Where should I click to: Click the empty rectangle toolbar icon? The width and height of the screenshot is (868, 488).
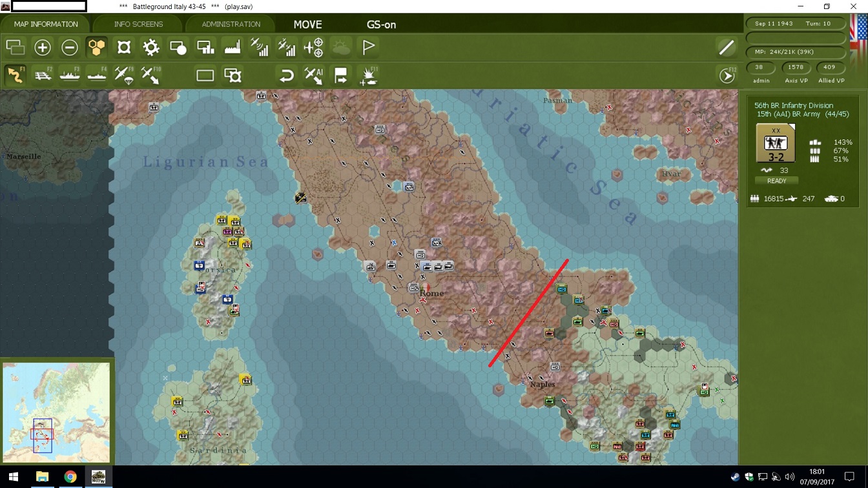click(205, 76)
